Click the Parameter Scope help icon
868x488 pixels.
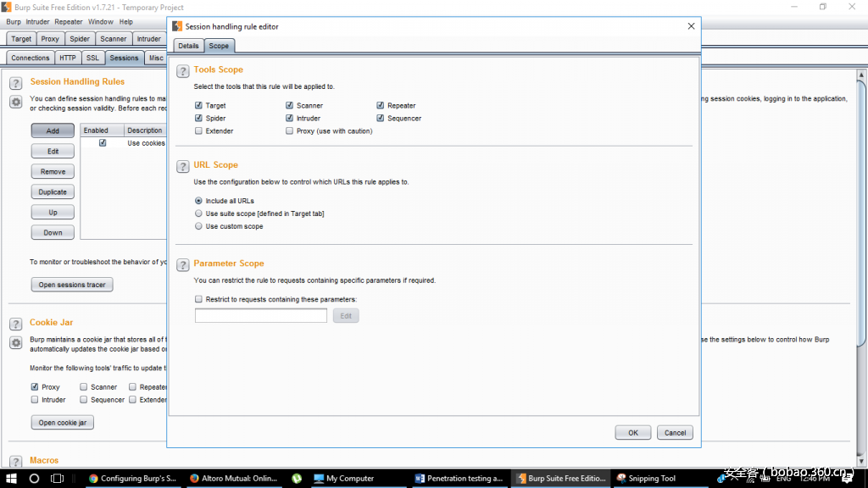pos(182,265)
